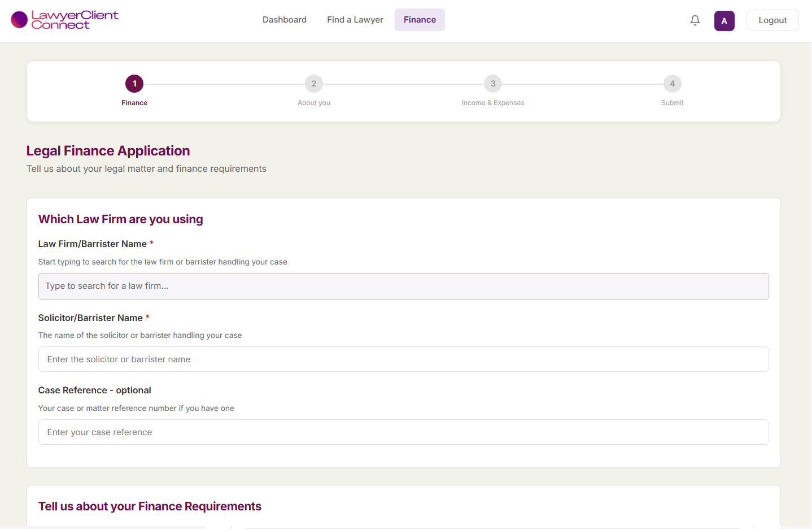Select the highlighted Finance nav tab
Image resolution: width=812 pixels, height=529 pixels.
point(419,19)
